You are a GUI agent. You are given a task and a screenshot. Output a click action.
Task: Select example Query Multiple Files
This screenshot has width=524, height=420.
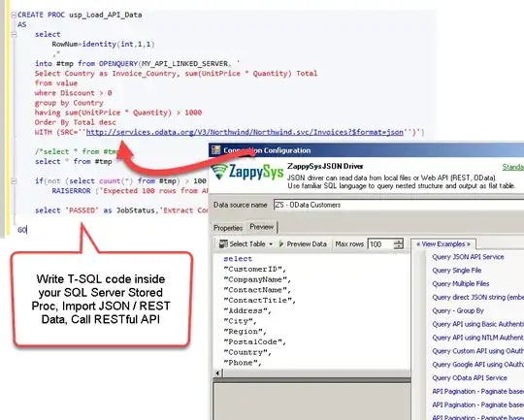point(461,283)
